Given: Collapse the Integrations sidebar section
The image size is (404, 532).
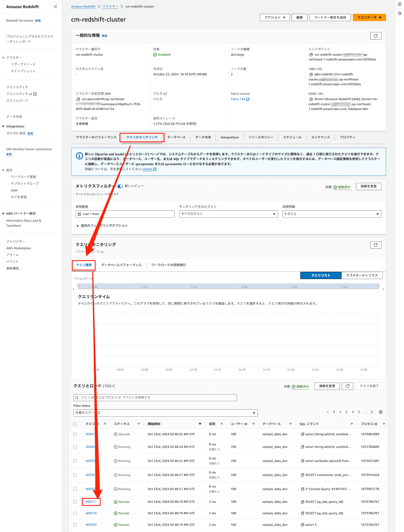Looking at the screenshot, I should pyautogui.click(x=3, y=127).
